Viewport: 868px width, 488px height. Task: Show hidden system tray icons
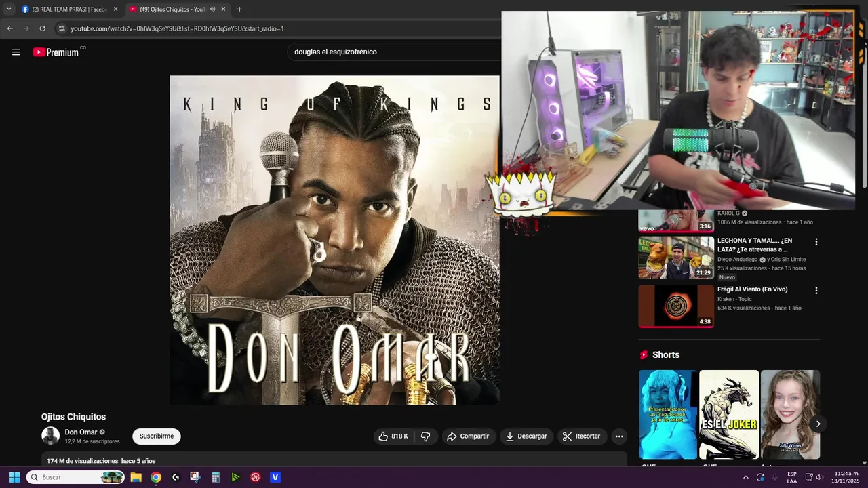point(746,477)
